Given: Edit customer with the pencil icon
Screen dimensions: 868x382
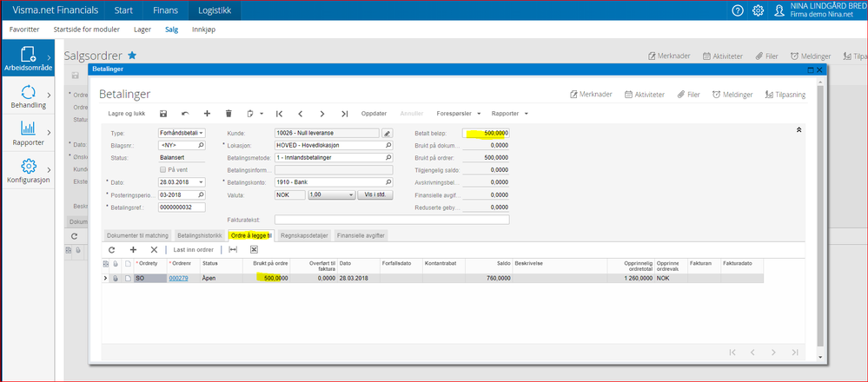Looking at the screenshot, I should 388,133.
